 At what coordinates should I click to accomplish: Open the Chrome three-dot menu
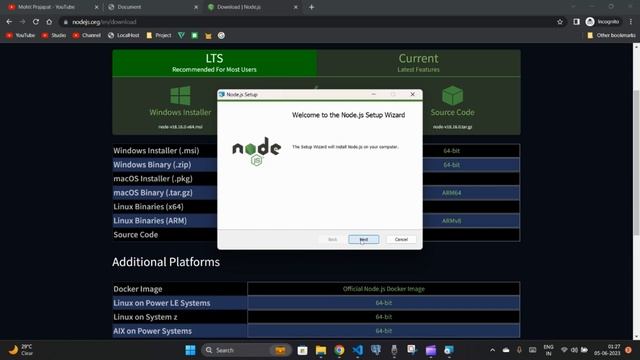tap(631, 22)
